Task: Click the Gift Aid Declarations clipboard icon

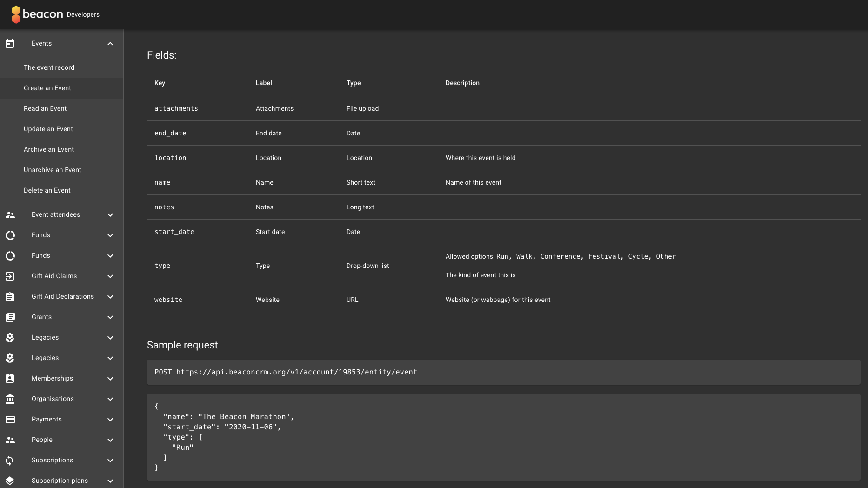Action: 10,297
